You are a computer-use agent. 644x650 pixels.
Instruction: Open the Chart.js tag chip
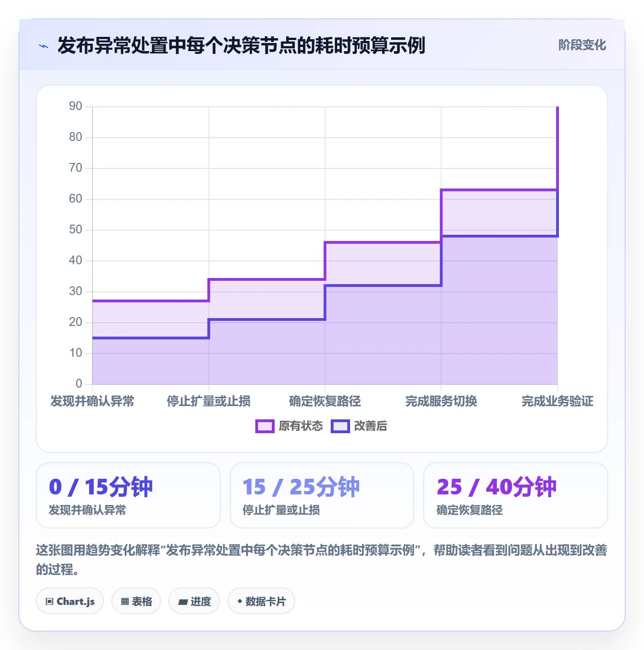[70, 601]
